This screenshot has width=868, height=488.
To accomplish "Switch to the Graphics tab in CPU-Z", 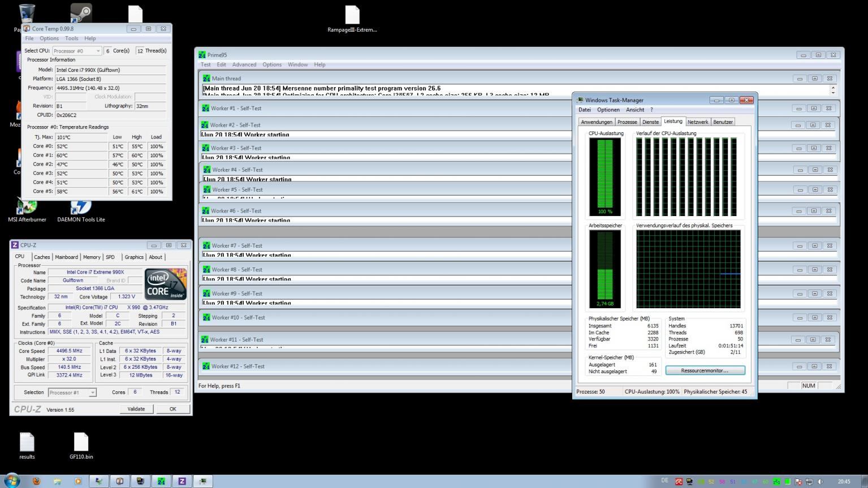I will coord(134,257).
